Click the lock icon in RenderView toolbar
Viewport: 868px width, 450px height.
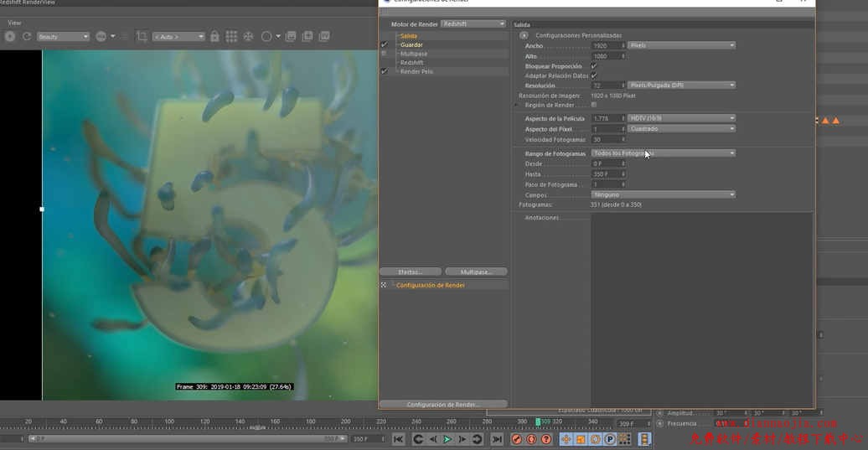pos(214,37)
